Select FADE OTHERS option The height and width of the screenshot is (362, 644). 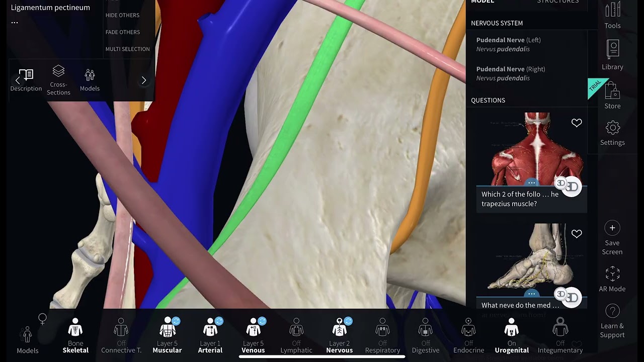tap(123, 32)
